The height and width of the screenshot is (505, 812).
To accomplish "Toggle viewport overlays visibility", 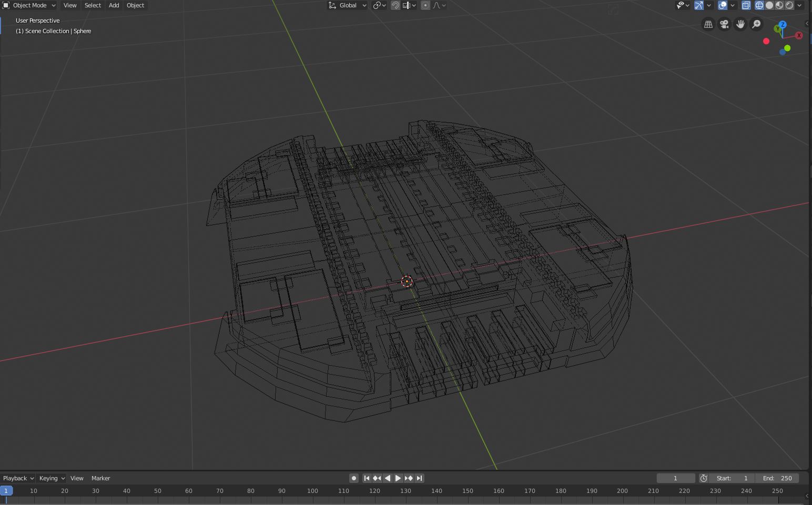I will point(723,5).
